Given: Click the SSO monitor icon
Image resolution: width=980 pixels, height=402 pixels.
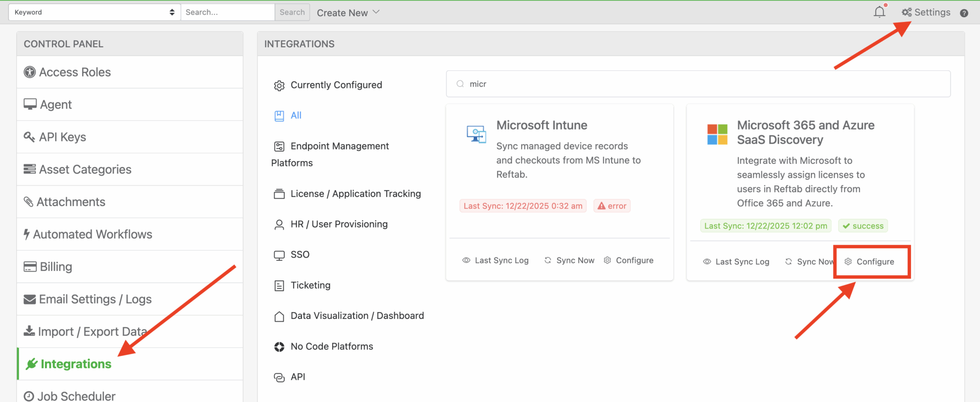Looking at the screenshot, I should (279, 255).
